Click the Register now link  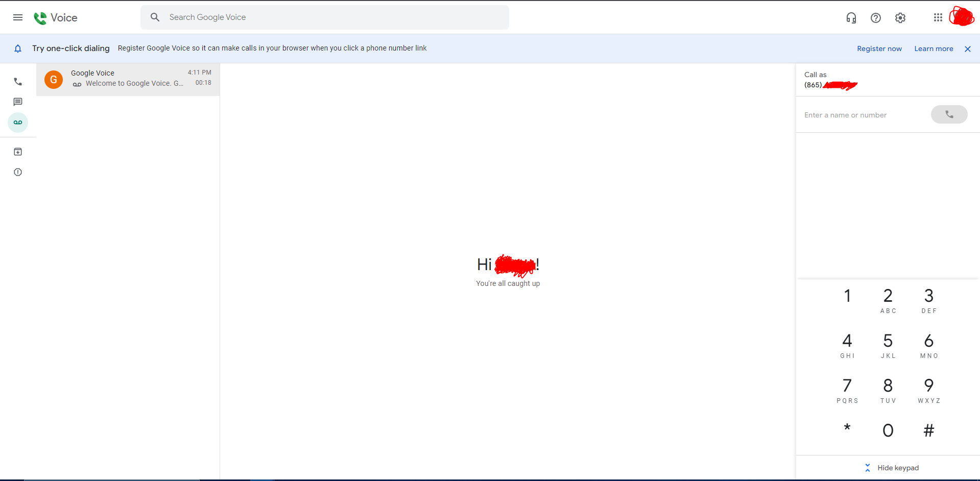tap(879, 49)
